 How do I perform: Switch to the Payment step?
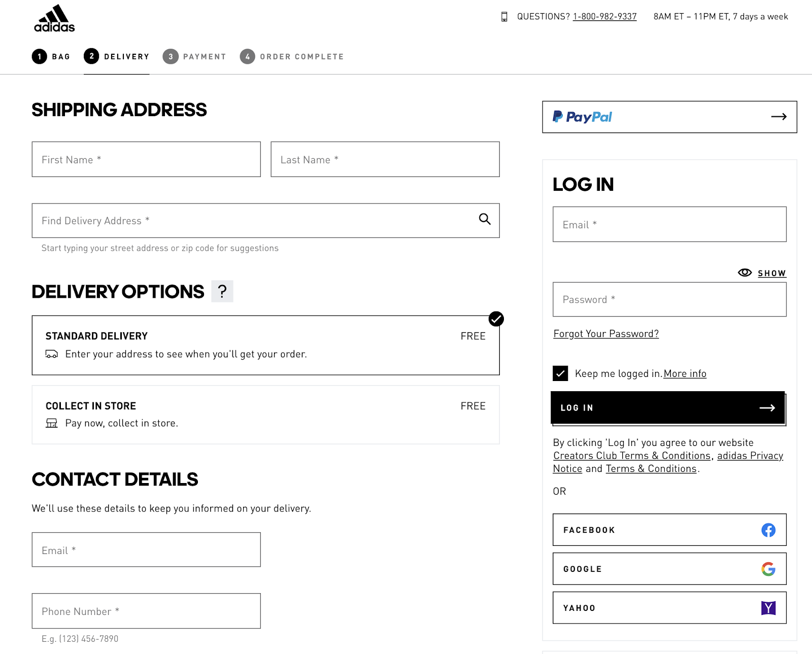194,56
